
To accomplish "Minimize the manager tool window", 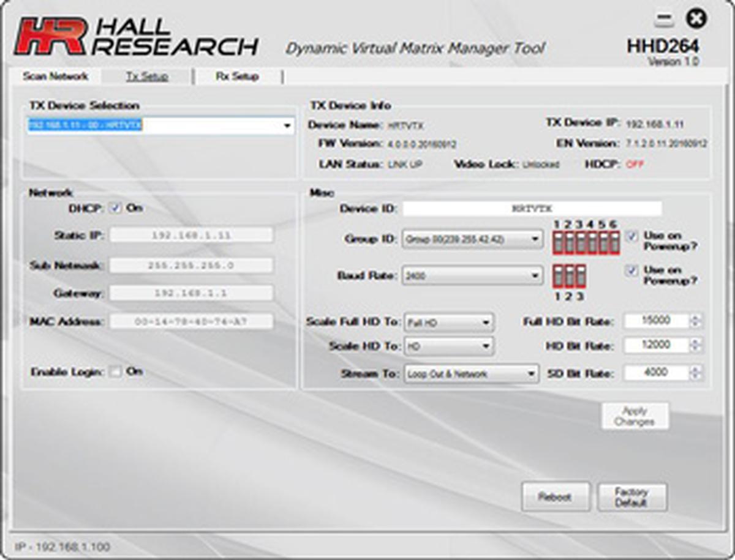I will [x=663, y=21].
